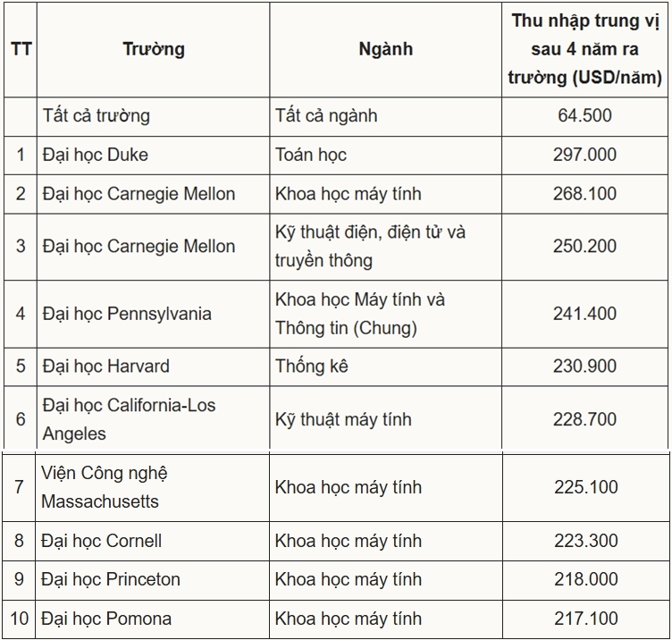Viewport: 672px width, 640px height.
Task: Select 'Viện Công nghệ Massachusetts' cell
Action: pyautogui.click(x=152, y=487)
